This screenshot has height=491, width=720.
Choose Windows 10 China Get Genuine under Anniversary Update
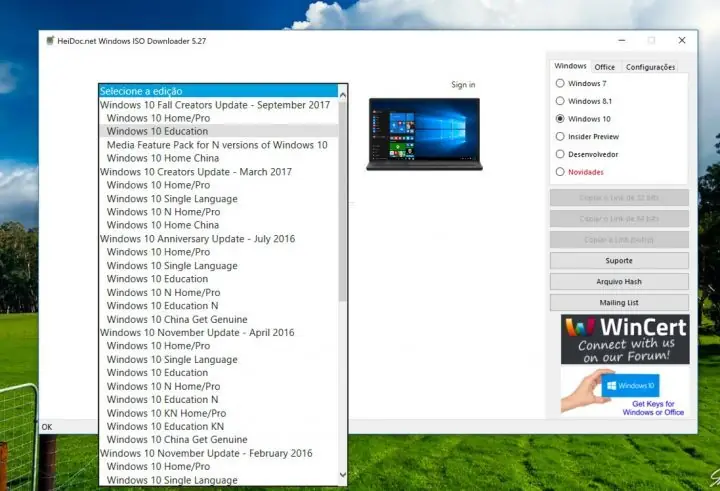tap(219, 319)
